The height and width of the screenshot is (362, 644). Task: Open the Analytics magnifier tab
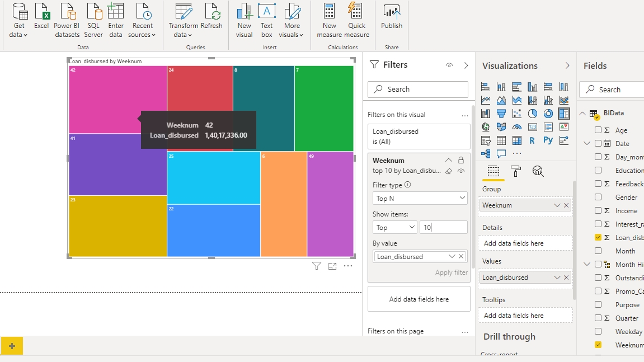coord(538,171)
